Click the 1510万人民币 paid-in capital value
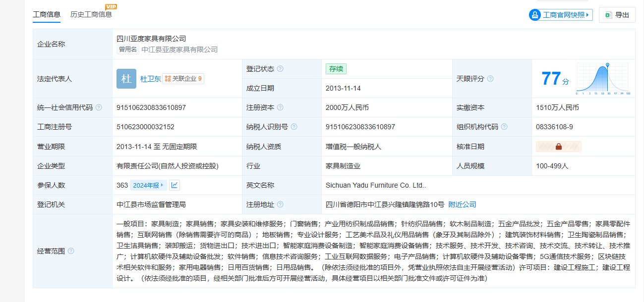This screenshot has width=644, height=302. [x=557, y=107]
